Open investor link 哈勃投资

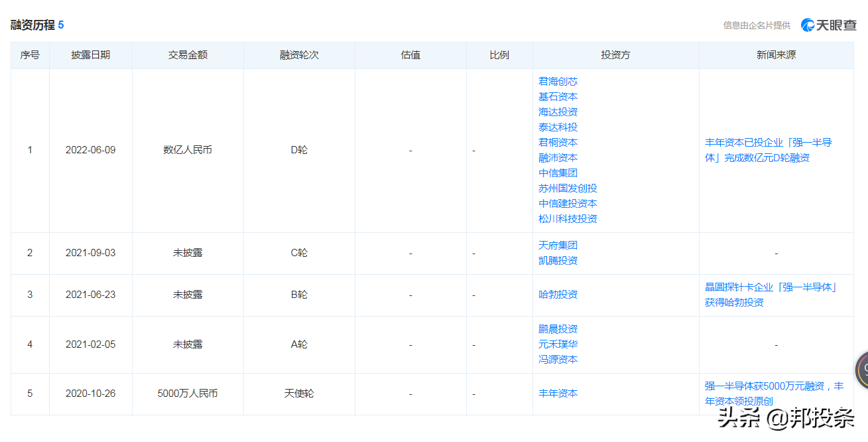point(558,294)
